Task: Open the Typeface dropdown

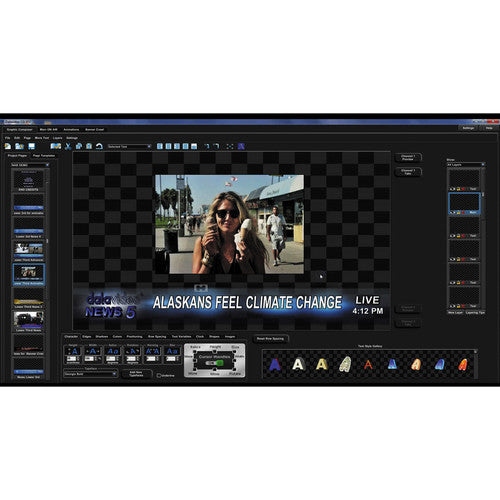Action: (x=90, y=374)
